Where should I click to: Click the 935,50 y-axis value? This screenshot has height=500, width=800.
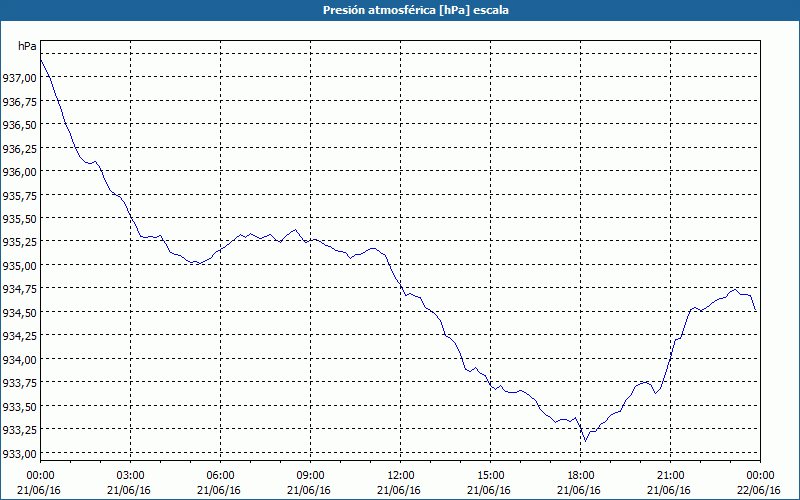tap(19, 218)
